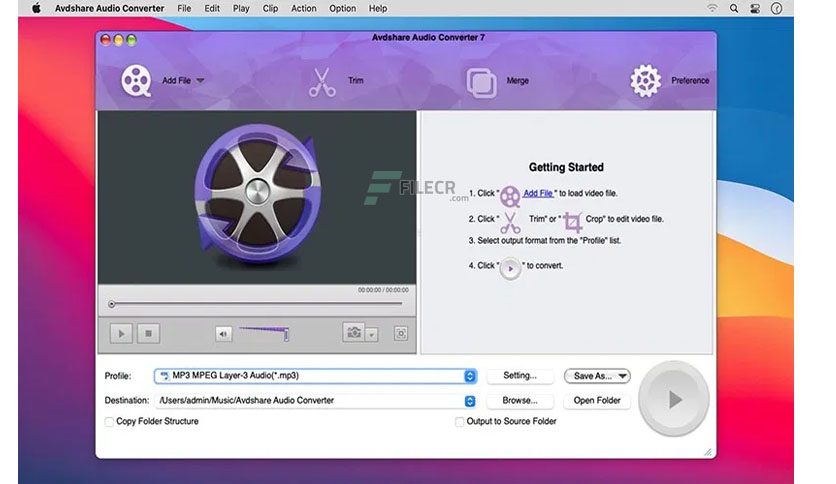Click the scissors icon in Getting Started step 2

click(x=510, y=223)
